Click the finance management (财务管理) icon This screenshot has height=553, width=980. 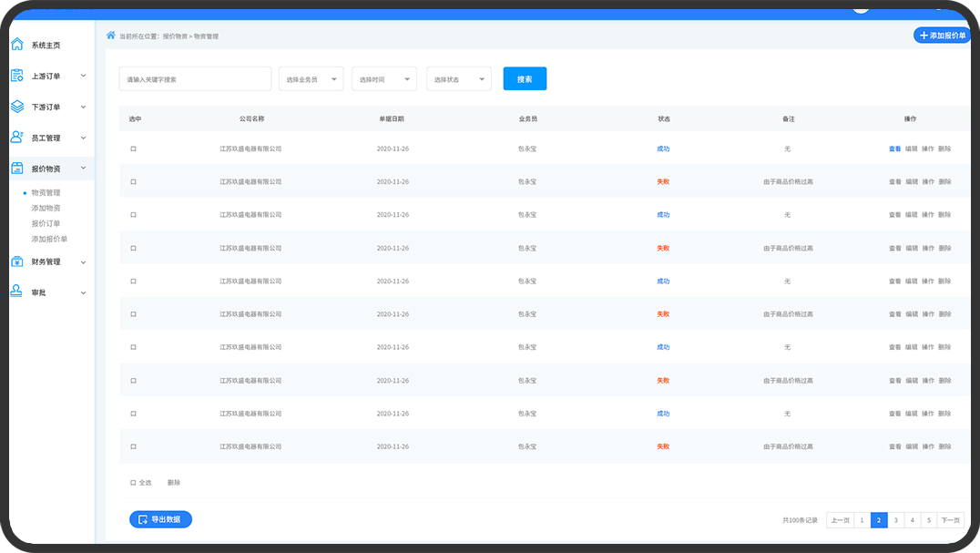point(16,261)
